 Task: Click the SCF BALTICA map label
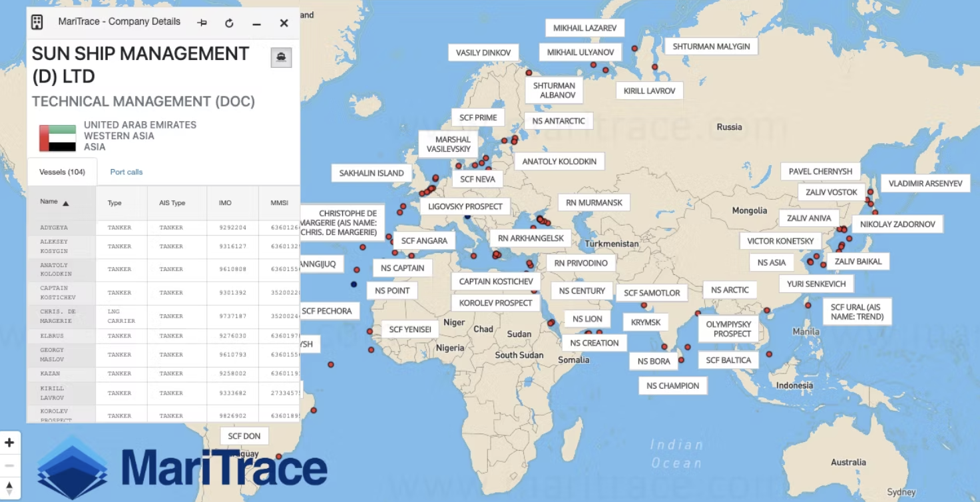coord(728,360)
